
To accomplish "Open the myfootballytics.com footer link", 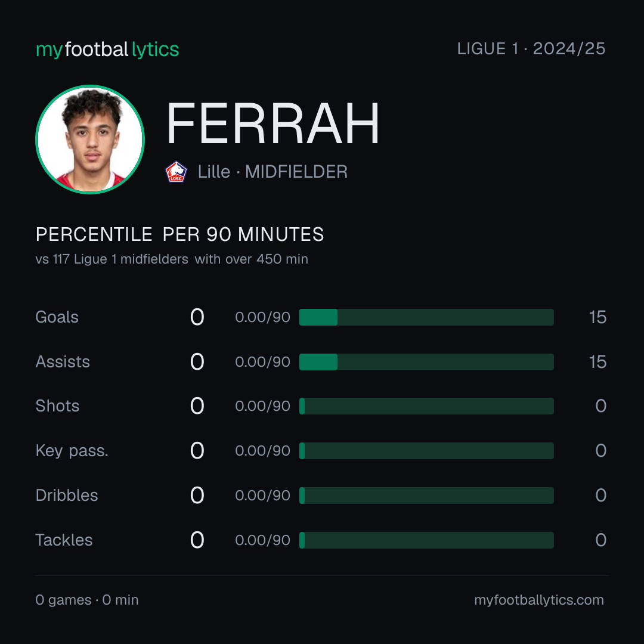I will click(x=539, y=600).
